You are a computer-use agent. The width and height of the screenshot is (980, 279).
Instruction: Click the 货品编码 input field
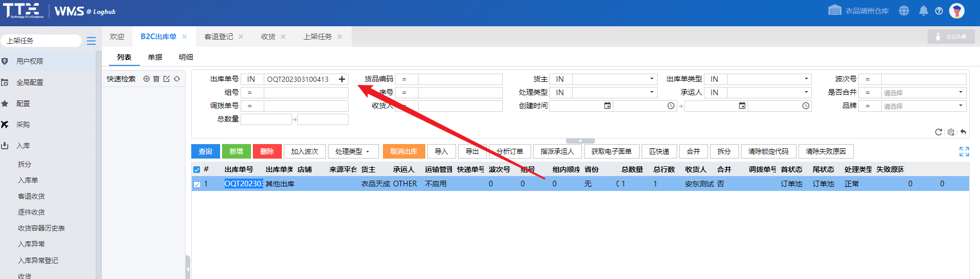click(460, 79)
